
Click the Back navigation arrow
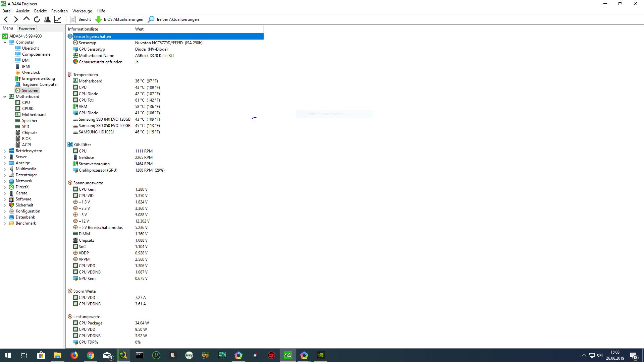6,19
